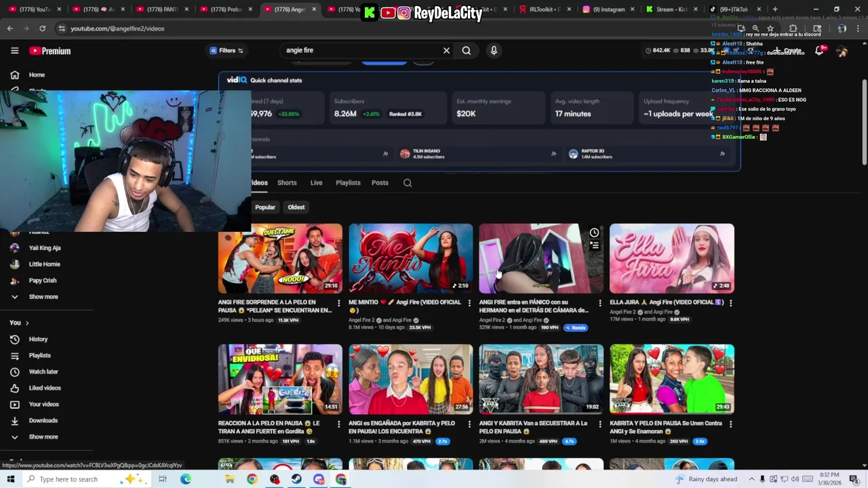Play ME MINTIO video thumbnail

411,258
